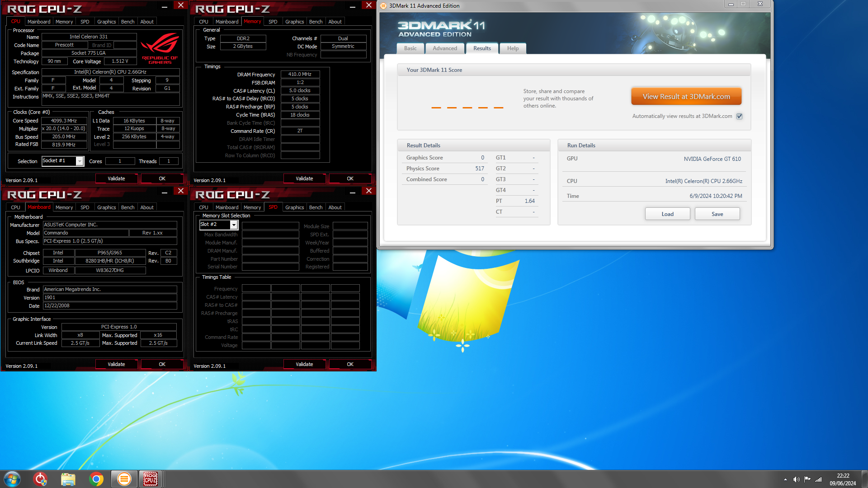This screenshot has height=488, width=868.
Task: Click OK in the CPU-Z Mainboard window
Action: pyautogui.click(x=162, y=364)
